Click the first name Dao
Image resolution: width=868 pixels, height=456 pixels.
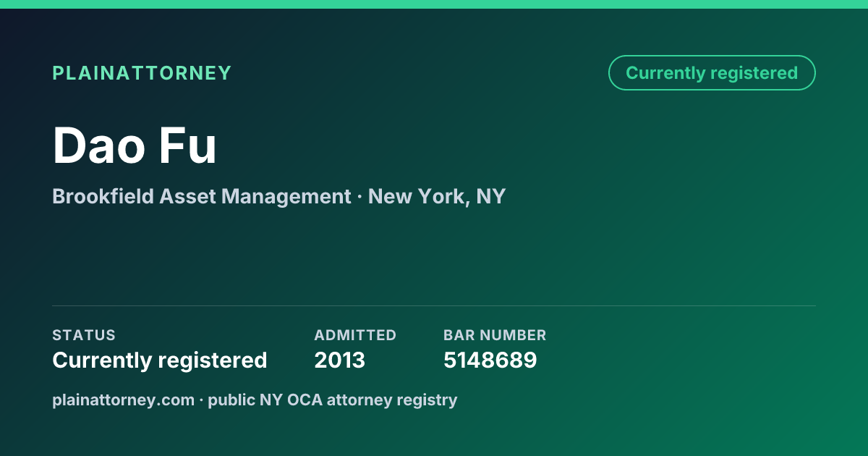tap(99, 146)
